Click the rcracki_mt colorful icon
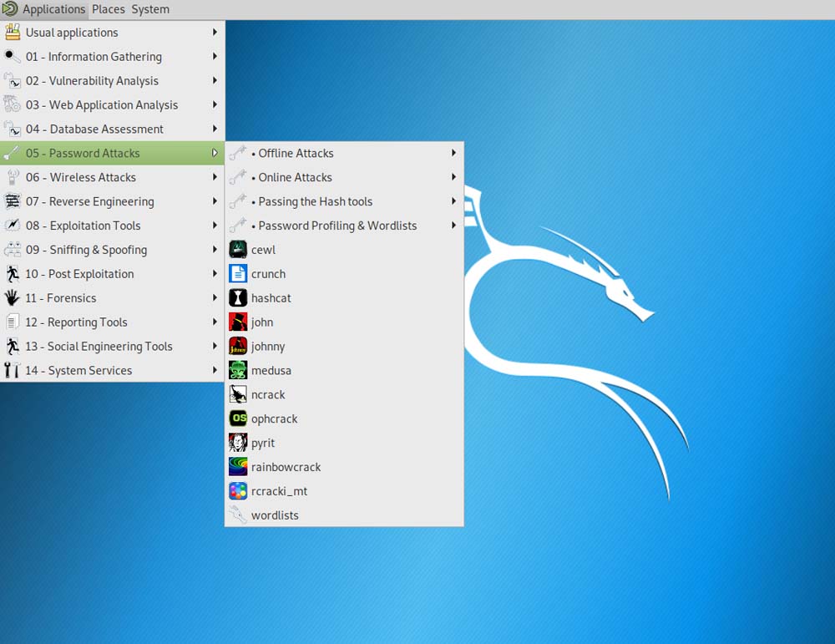Image resolution: width=835 pixels, height=644 pixels. tap(238, 492)
